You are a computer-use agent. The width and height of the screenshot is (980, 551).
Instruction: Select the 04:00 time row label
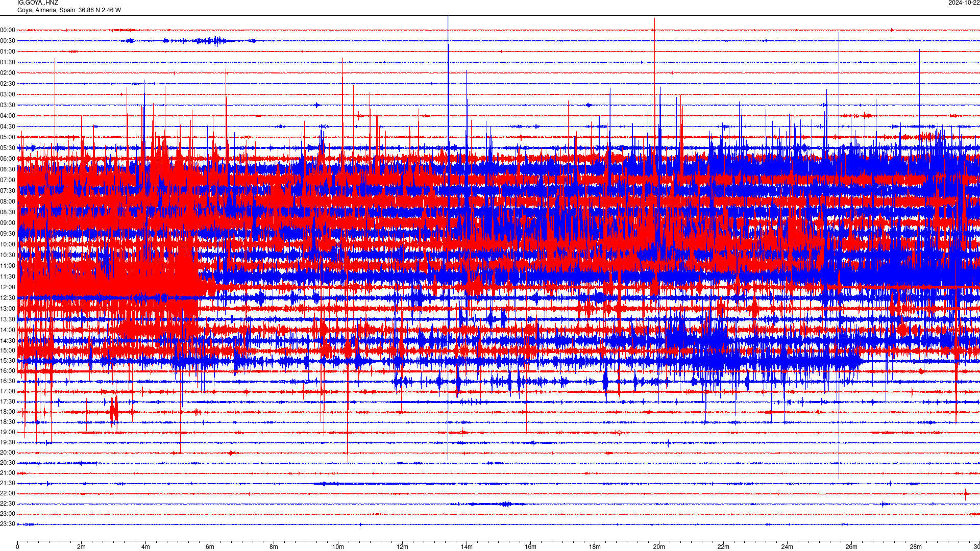click(x=8, y=116)
